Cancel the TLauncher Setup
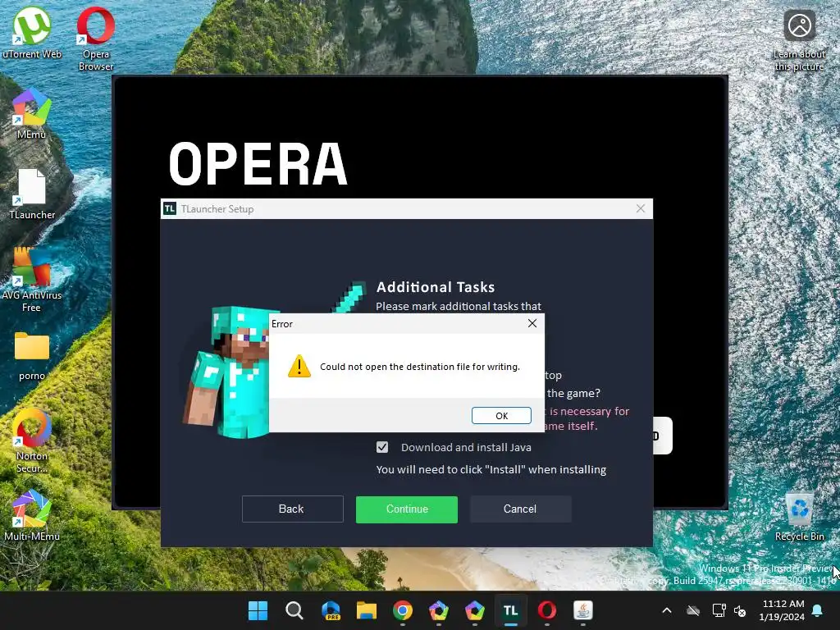The width and height of the screenshot is (840, 630). click(520, 509)
